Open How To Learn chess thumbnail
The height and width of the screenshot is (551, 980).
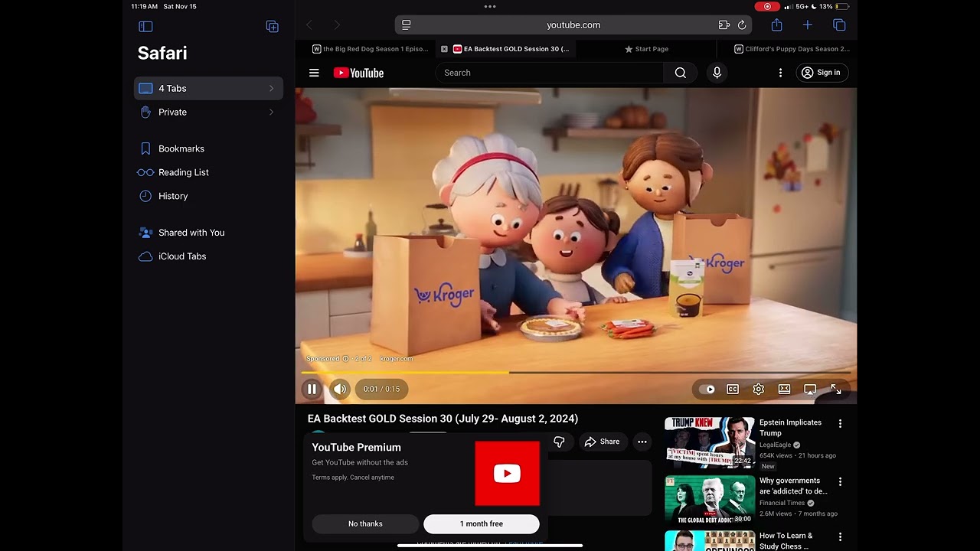pos(710,540)
